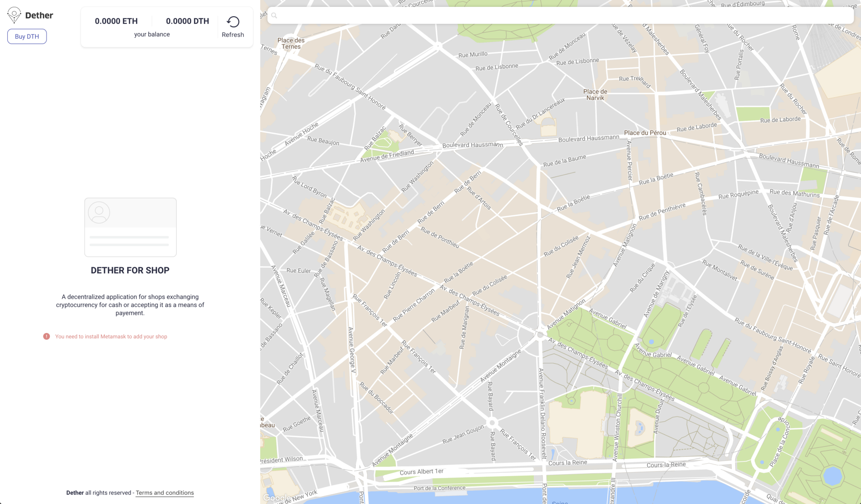Click Rue de la Ville-l'Évêque label on map

click(x=765, y=257)
